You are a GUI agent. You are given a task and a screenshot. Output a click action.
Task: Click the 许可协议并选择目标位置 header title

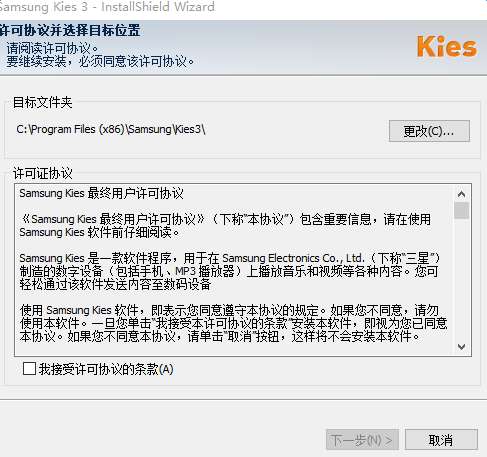click(70, 30)
